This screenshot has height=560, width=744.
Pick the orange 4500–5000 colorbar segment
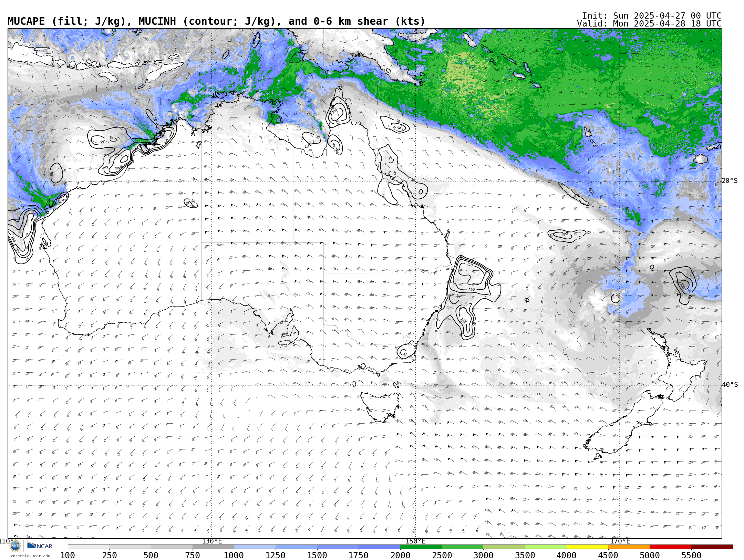(x=629, y=547)
